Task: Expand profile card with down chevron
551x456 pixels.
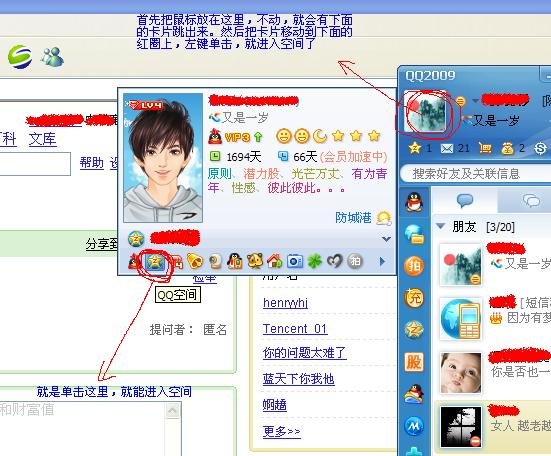Action: 386,239
